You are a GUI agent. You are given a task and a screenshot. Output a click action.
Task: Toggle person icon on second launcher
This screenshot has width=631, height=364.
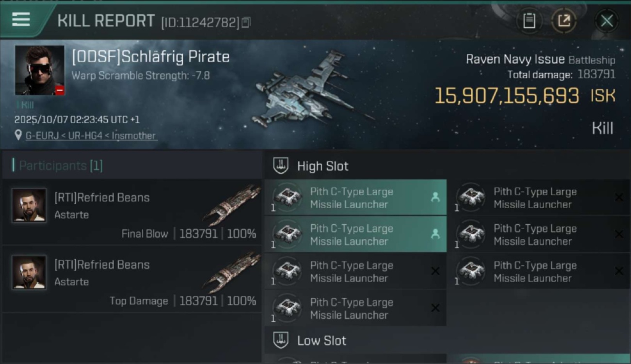pyautogui.click(x=435, y=234)
